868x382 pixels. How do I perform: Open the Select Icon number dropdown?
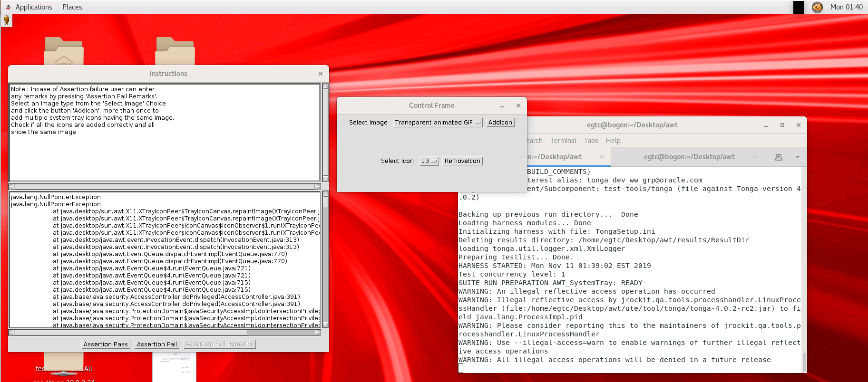pyautogui.click(x=429, y=161)
